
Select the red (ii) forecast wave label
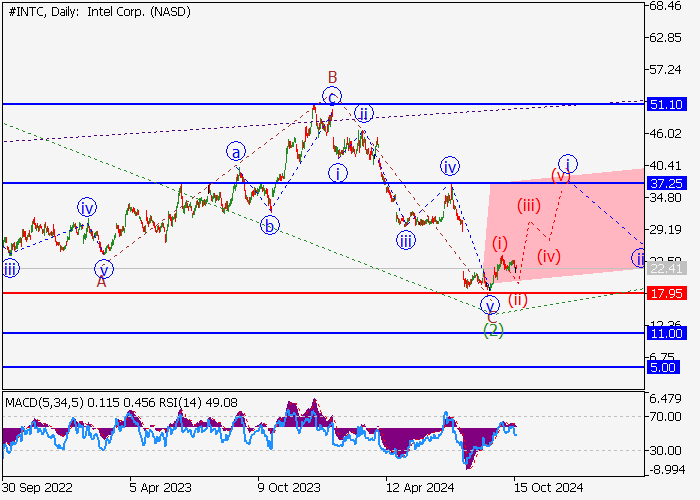coord(518,299)
